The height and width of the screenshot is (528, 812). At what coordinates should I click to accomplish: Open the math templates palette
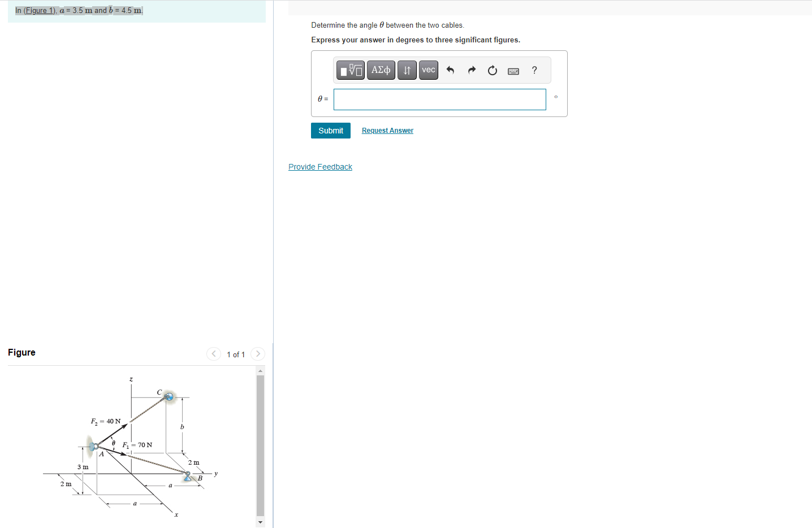point(350,70)
